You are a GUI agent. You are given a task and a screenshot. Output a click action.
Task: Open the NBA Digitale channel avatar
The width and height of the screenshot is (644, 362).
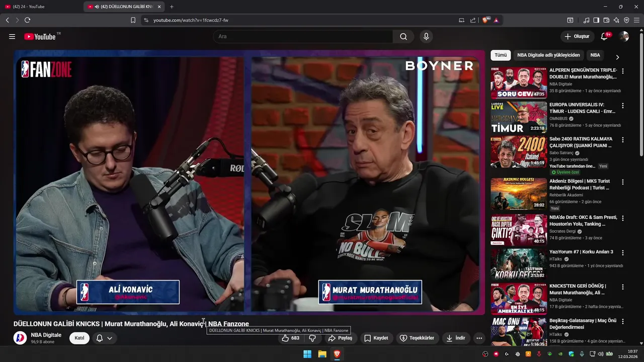20,338
